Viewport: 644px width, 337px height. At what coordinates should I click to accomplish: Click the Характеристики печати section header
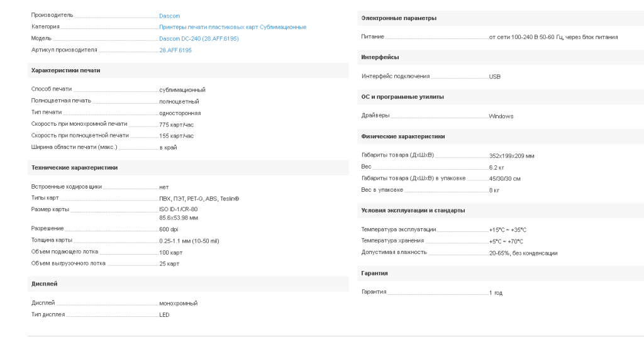point(65,70)
